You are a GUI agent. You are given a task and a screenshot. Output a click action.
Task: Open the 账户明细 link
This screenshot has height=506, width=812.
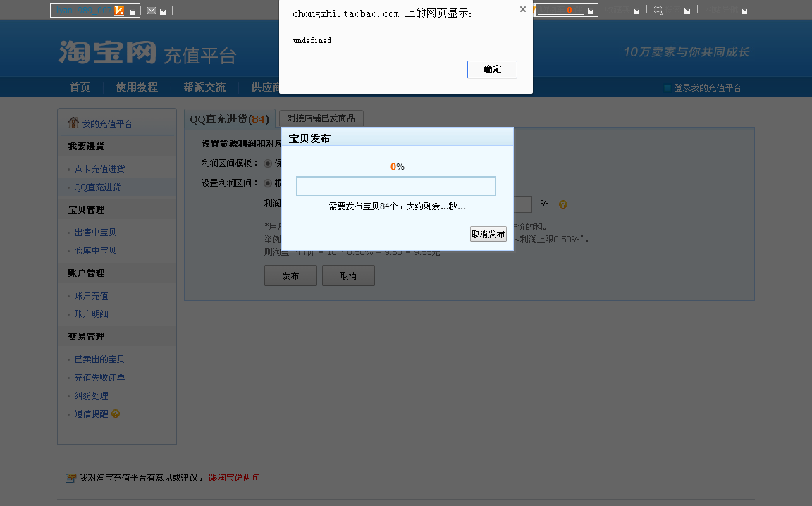(x=91, y=314)
